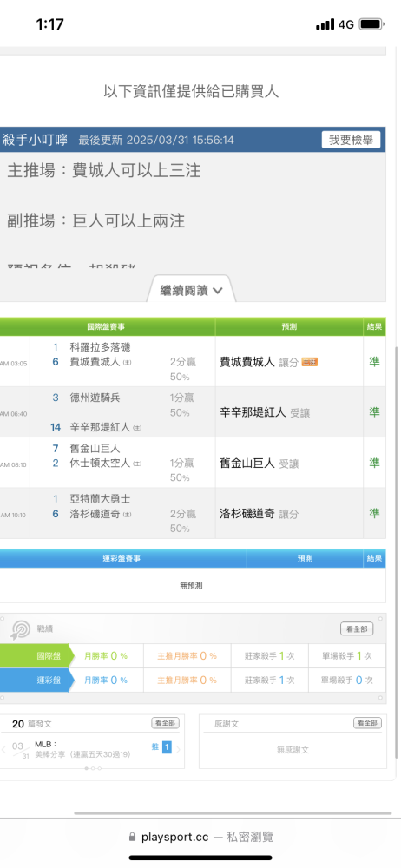Viewport: 401px width, 868px height.
Task: Tap the playsport.cc address bar
Action: [200, 837]
